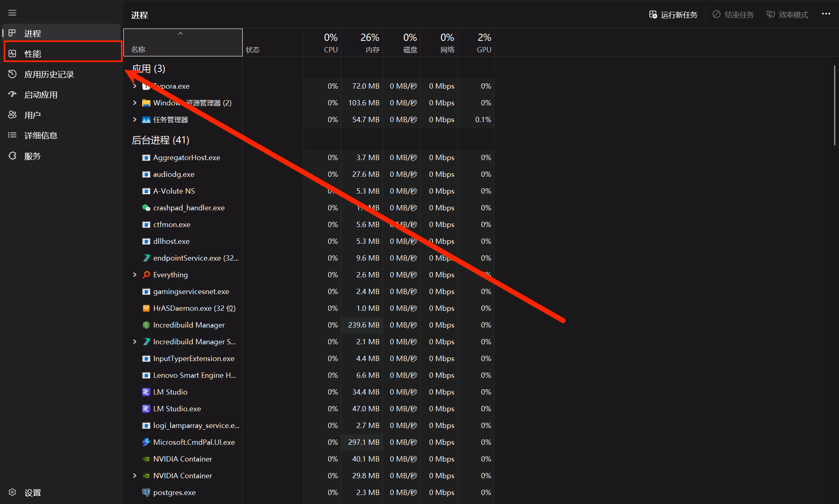Expand the Typora.exe process group
This screenshot has height=504, width=839.
pos(134,86)
